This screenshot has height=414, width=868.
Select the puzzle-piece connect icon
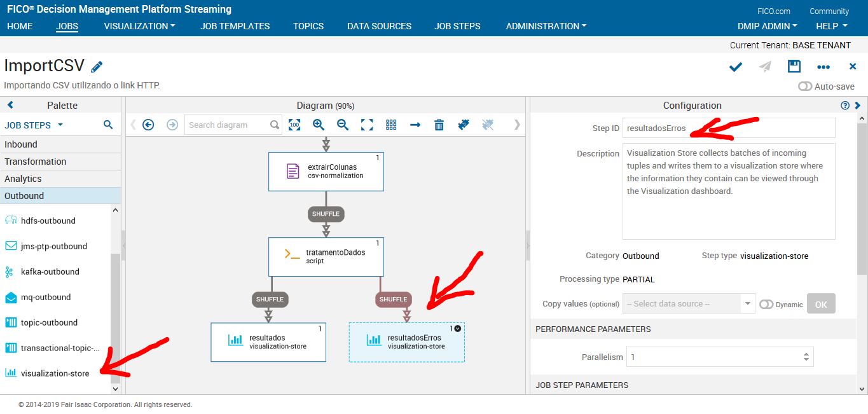[x=463, y=125]
